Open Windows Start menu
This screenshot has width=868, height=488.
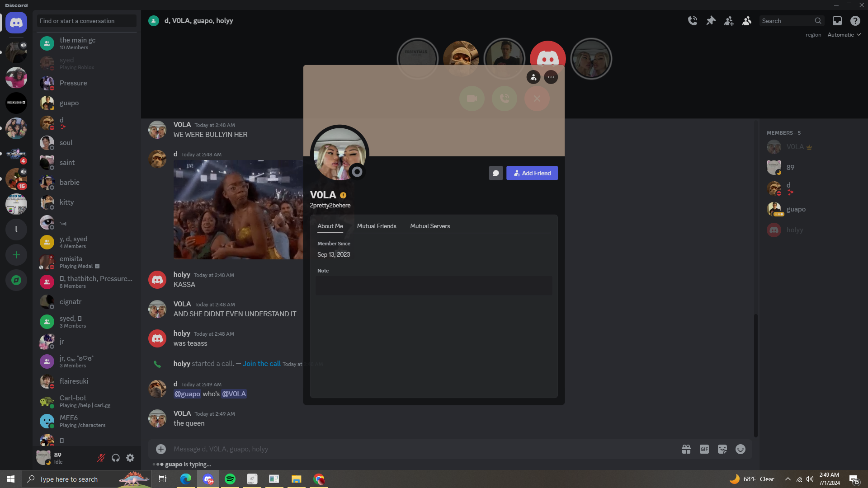[x=11, y=479]
